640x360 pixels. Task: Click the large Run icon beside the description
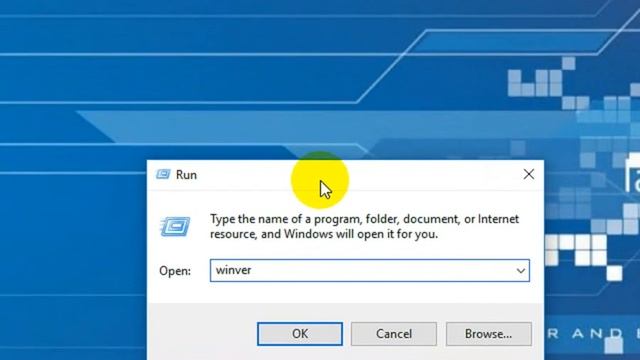click(x=175, y=227)
